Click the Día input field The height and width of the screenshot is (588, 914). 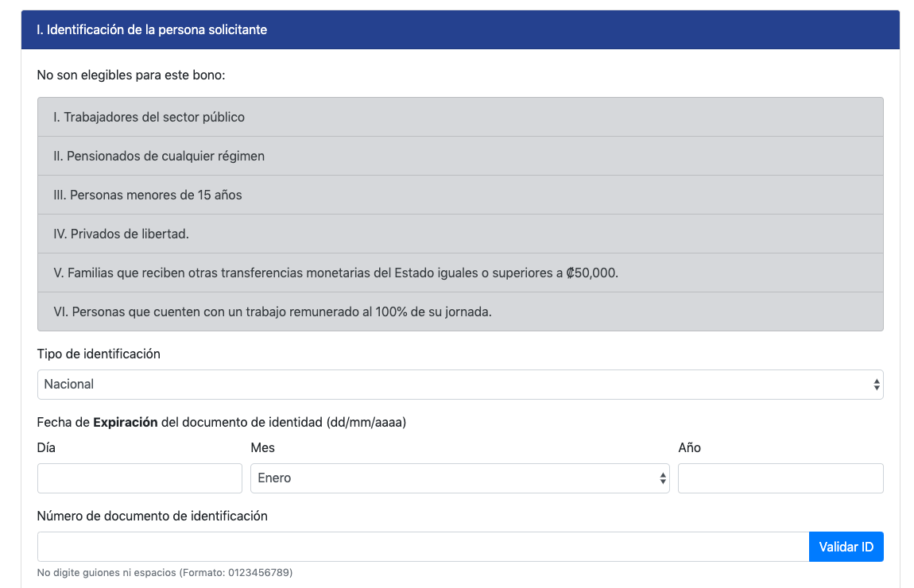click(139, 478)
